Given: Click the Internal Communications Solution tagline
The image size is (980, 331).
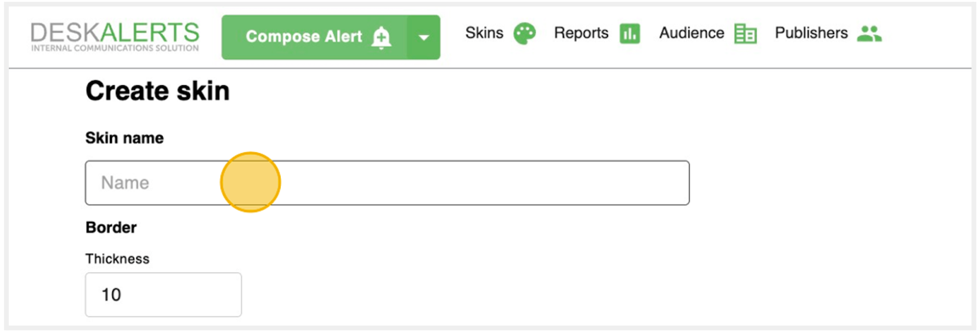Looking at the screenshot, I should [115, 48].
